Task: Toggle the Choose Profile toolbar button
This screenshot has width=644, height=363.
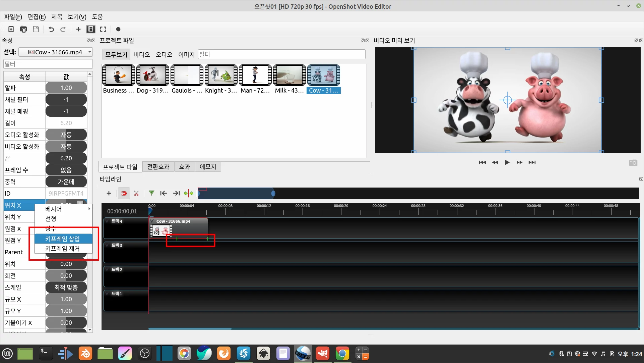Action: click(x=90, y=29)
